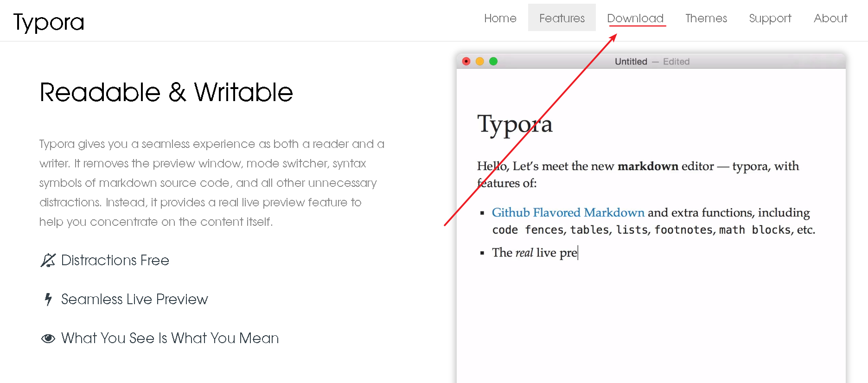
Task: Click the Readable & Writable heading
Action: [166, 92]
